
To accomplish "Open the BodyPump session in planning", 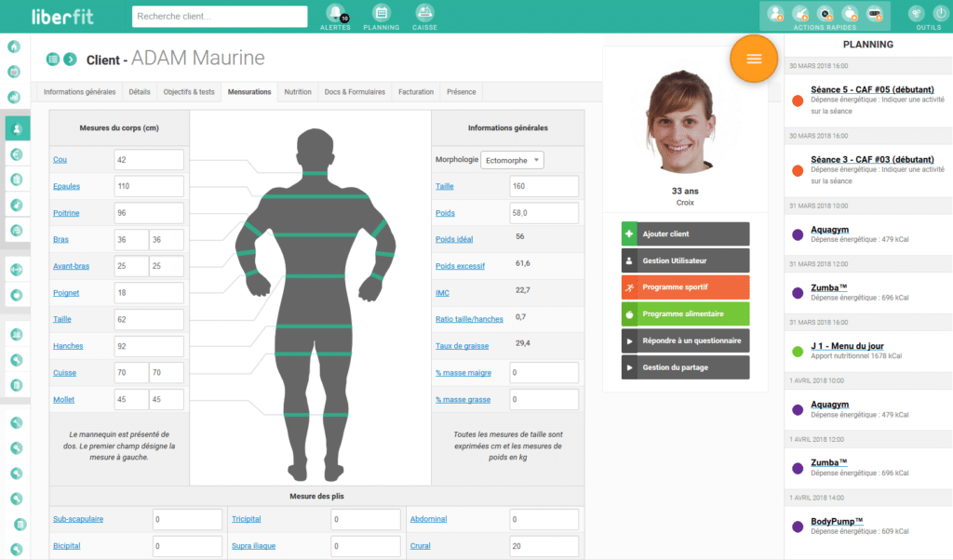I will pyautogui.click(x=838, y=521).
